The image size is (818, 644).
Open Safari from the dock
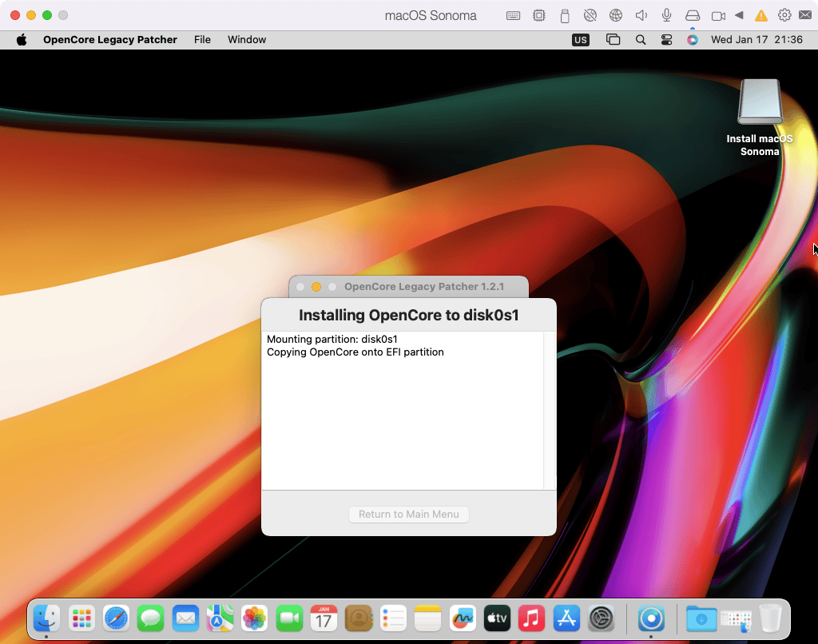pyautogui.click(x=116, y=618)
